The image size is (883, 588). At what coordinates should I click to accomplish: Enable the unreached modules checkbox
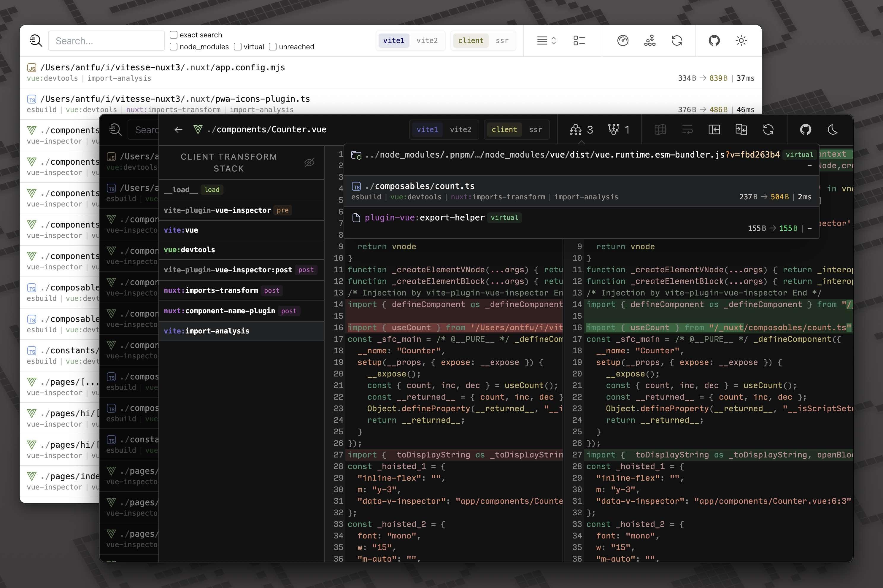pos(273,47)
